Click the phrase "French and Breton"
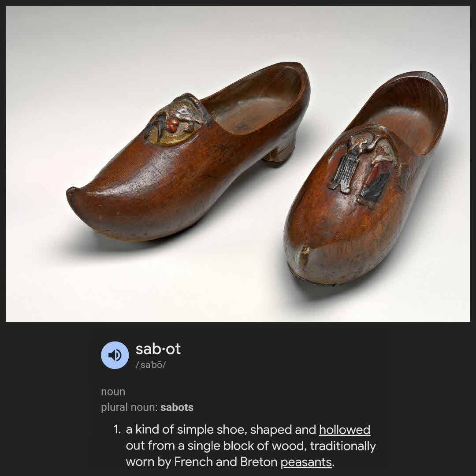 pyautogui.click(x=226, y=462)
